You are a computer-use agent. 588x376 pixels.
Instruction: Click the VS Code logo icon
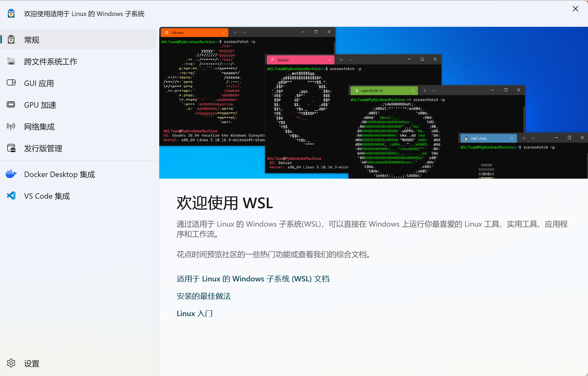tap(11, 195)
